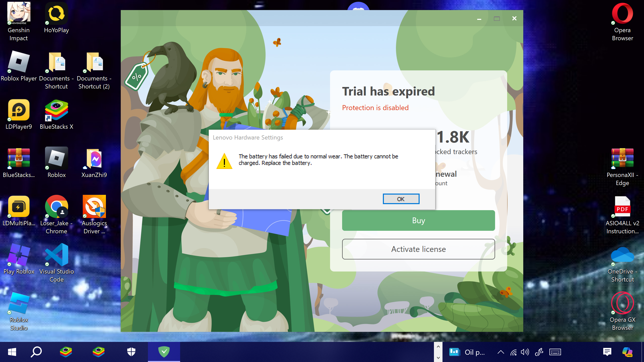Open the notification action center icon

pos(607,352)
